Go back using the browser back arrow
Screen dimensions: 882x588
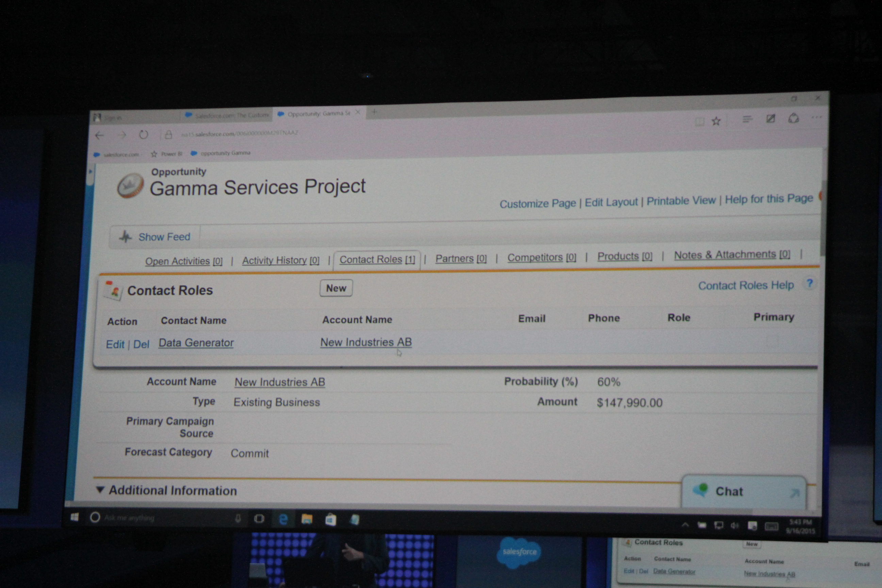pyautogui.click(x=99, y=135)
